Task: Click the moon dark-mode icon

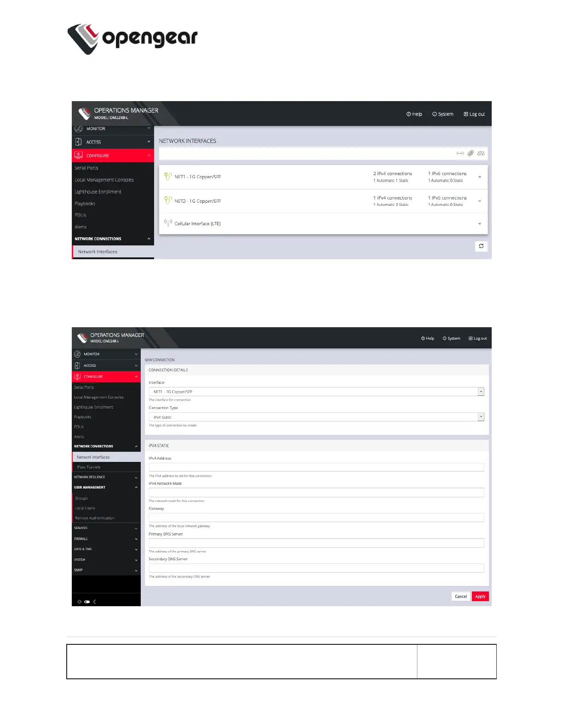Action: 95,602
